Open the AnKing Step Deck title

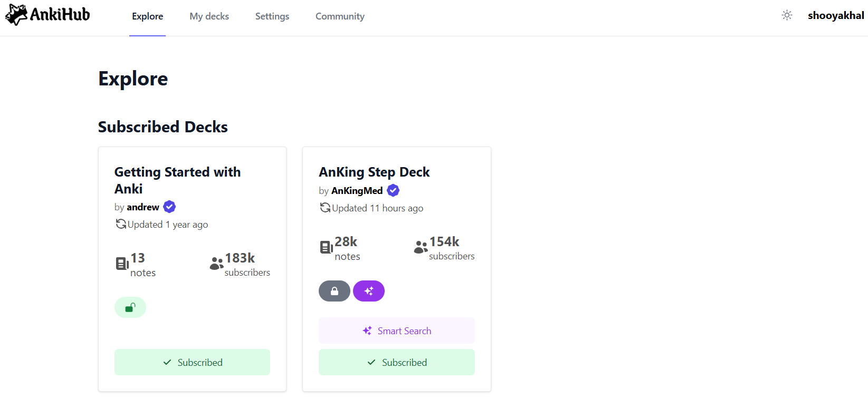[374, 172]
